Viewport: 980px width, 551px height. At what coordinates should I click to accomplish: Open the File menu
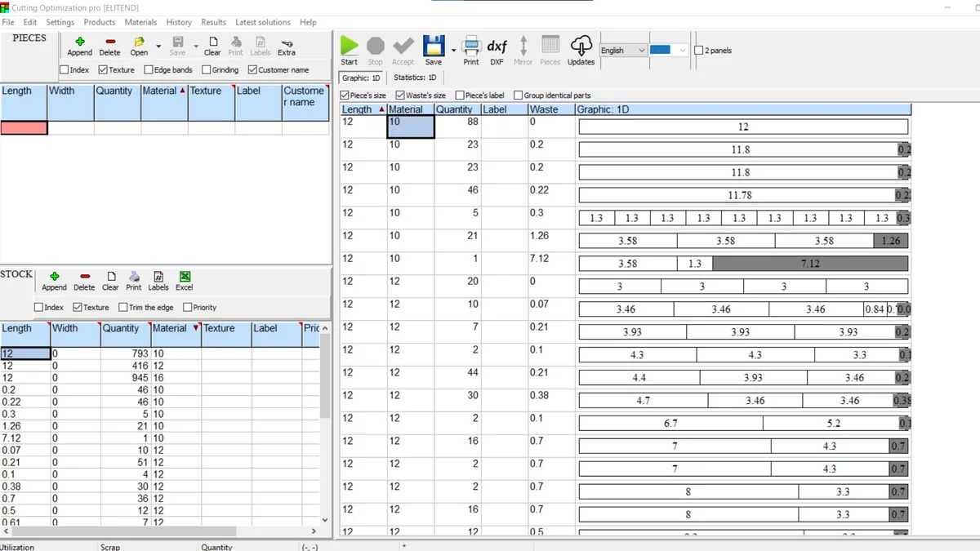pos(8,22)
